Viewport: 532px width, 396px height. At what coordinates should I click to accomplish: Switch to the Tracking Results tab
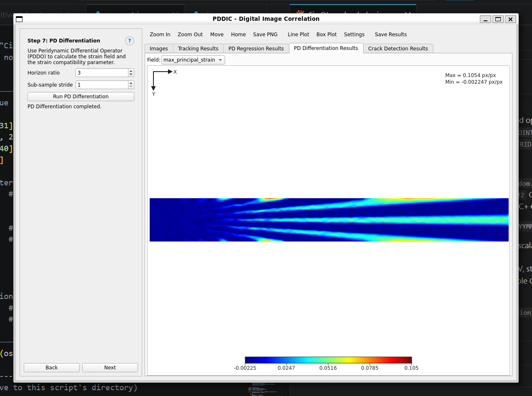198,49
